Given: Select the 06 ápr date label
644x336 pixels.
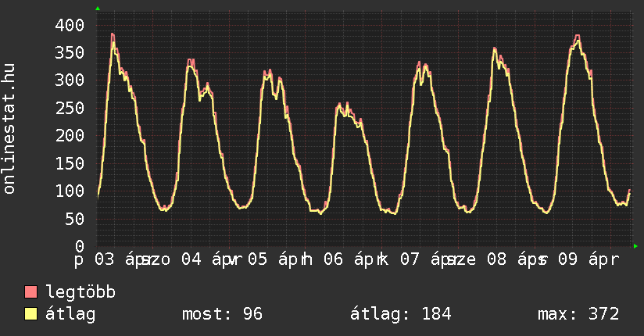Looking at the screenshot, I should (x=349, y=259).
